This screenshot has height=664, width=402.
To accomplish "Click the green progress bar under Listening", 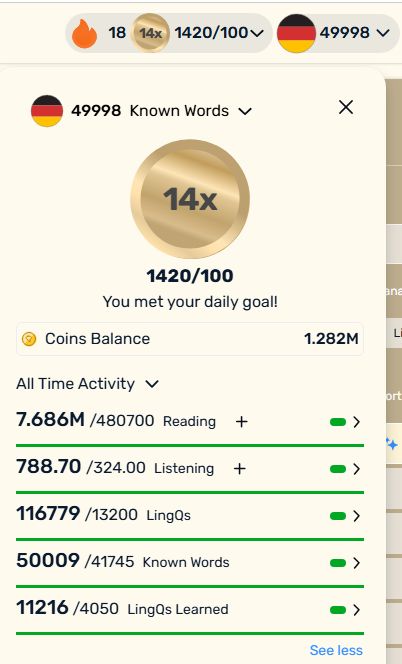I will (x=190, y=492).
